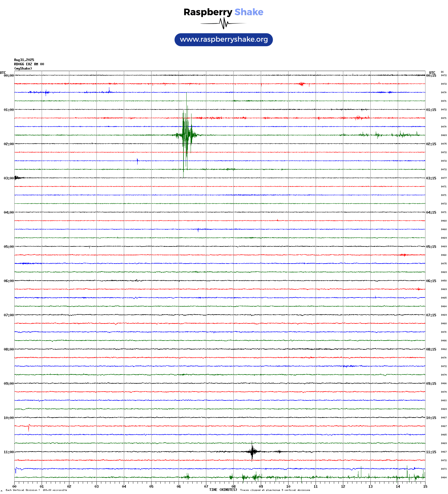Select the 03:00 UTC label on the left axis
The height and width of the screenshot is (494, 448).
[9, 178]
